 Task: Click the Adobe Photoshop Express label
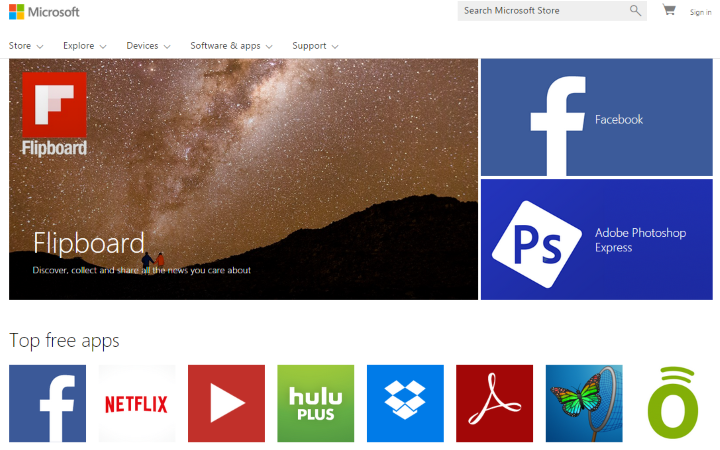pos(641,240)
